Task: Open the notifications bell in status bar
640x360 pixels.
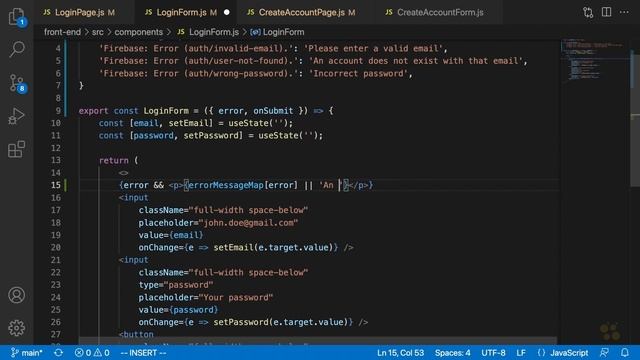Action: tap(625, 353)
